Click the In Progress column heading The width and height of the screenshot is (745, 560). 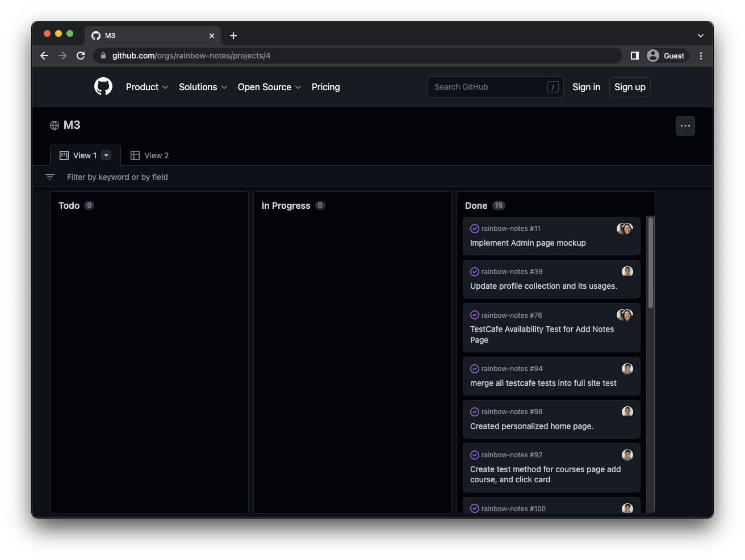(x=286, y=205)
